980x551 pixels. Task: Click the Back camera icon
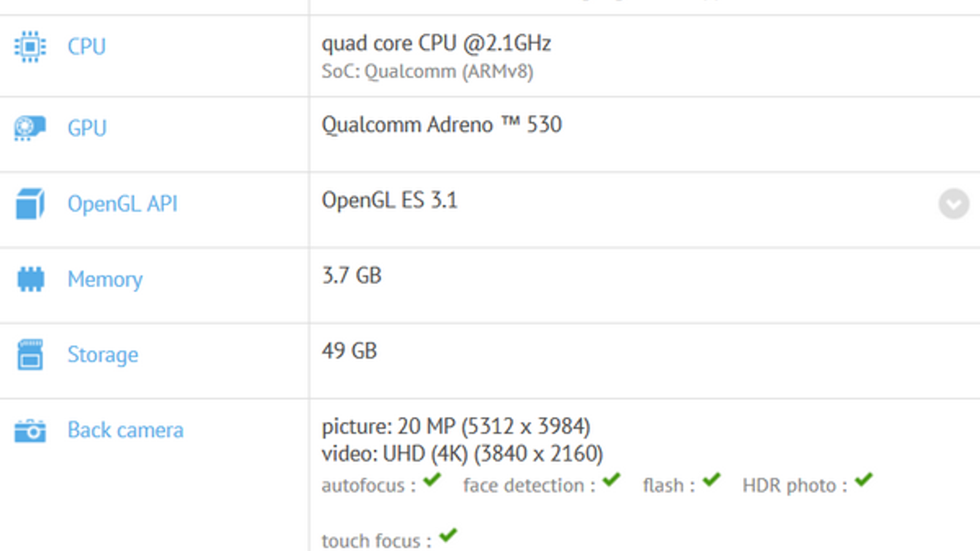coord(30,430)
